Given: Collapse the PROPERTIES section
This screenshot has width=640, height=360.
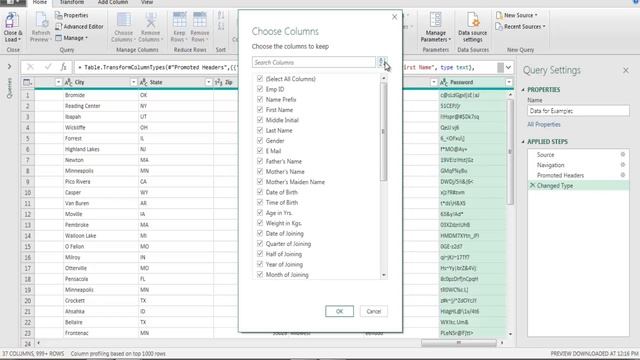Looking at the screenshot, I should pos(523,90).
